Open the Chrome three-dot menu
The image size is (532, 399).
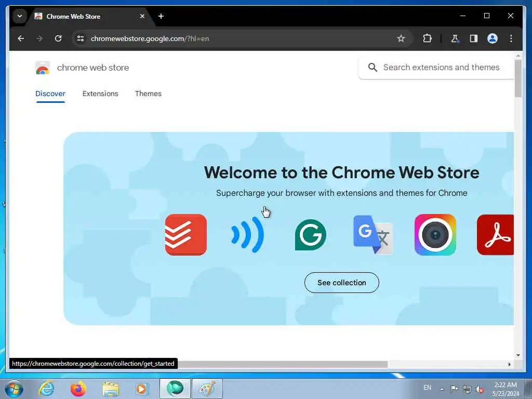coord(511,38)
